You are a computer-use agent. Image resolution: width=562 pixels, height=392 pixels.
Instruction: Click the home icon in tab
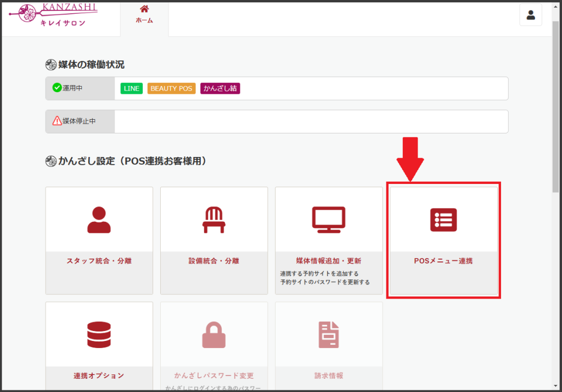click(144, 9)
